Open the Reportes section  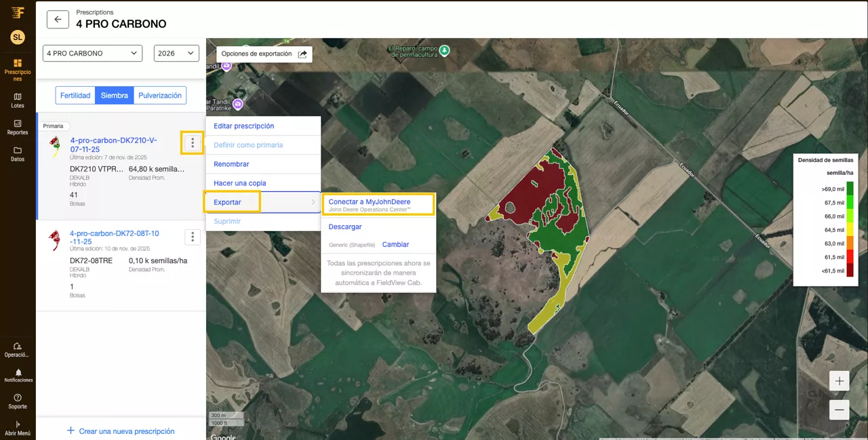point(18,127)
